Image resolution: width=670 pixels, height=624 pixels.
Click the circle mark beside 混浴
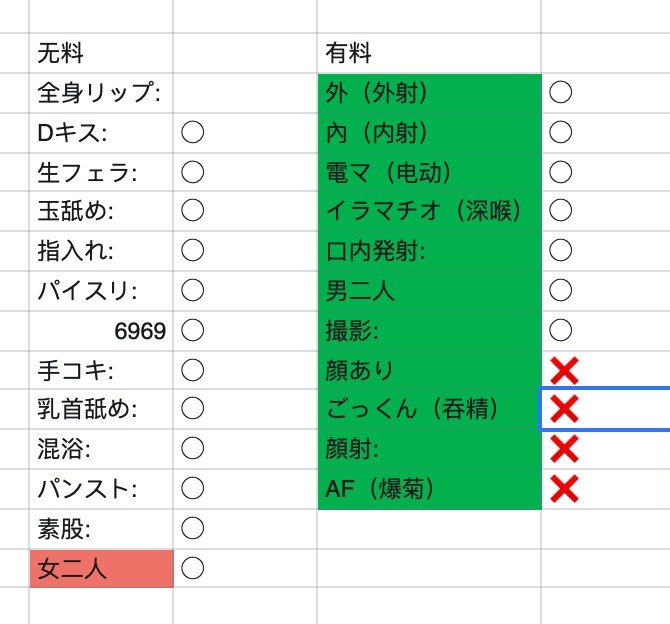[x=193, y=448]
